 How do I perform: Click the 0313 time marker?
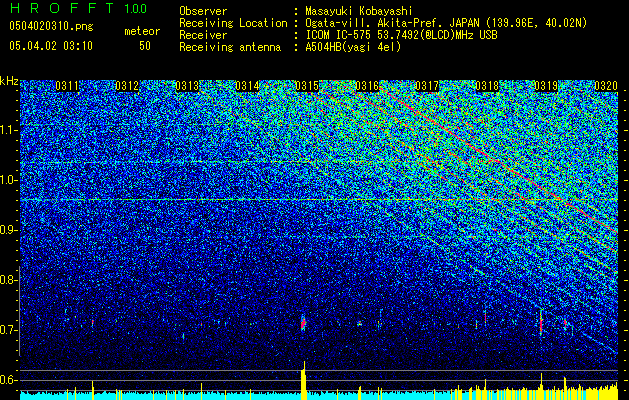pyautogui.click(x=187, y=86)
